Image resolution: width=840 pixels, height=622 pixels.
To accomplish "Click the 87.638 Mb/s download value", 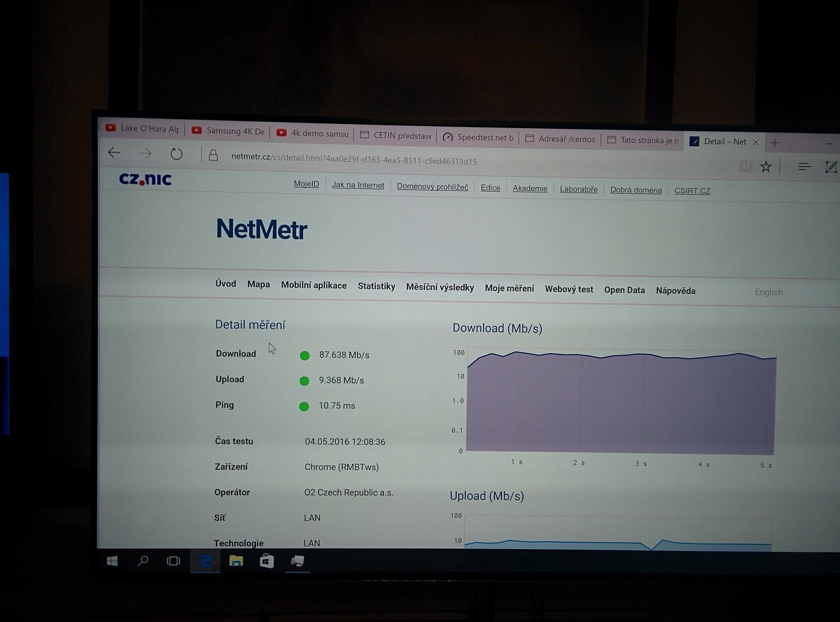I will 344,355.
